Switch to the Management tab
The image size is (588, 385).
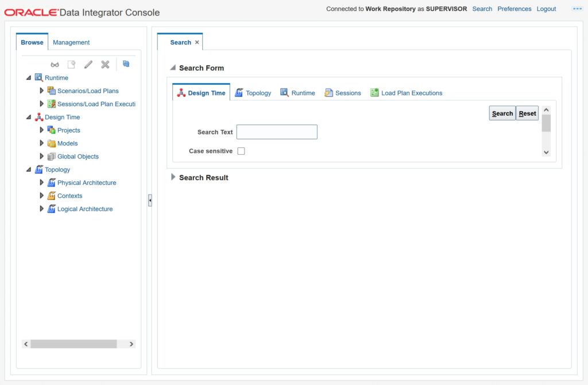pos(71,42)
